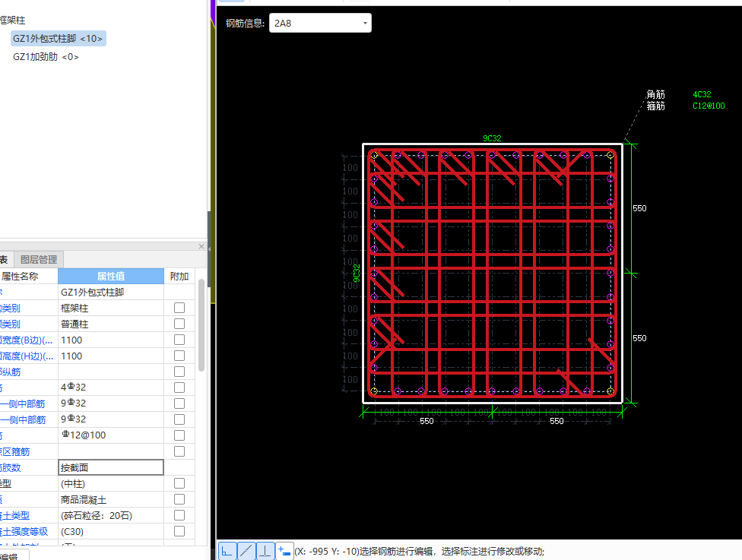Click the 截面高度(H边) property name
Image resolution: width=742 pixels, height=560 pixels.
pyautogui.click(x=27, y=356)
